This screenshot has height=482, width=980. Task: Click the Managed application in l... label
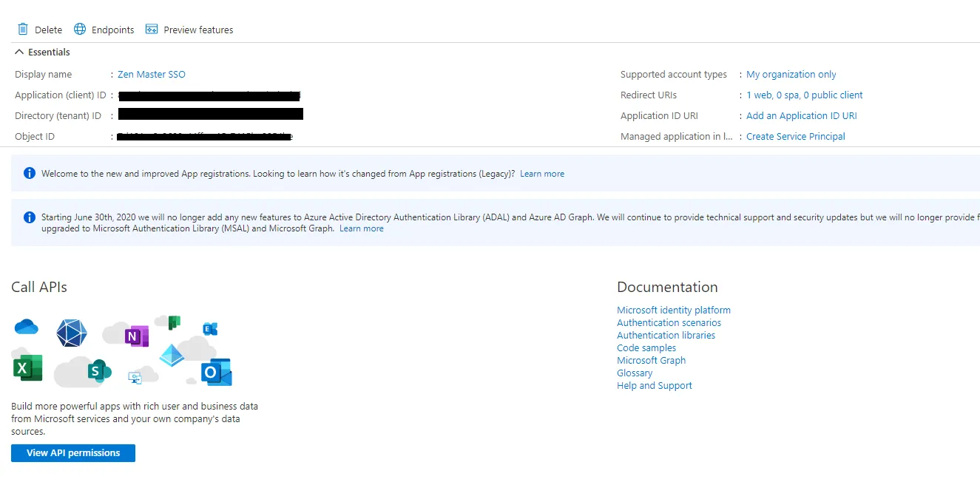coord(677,137)
